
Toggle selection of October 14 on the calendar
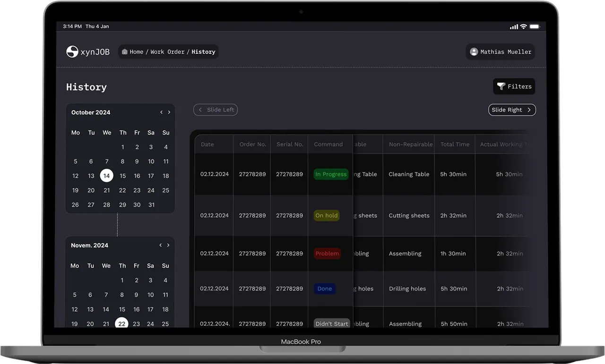coord(107,175)
